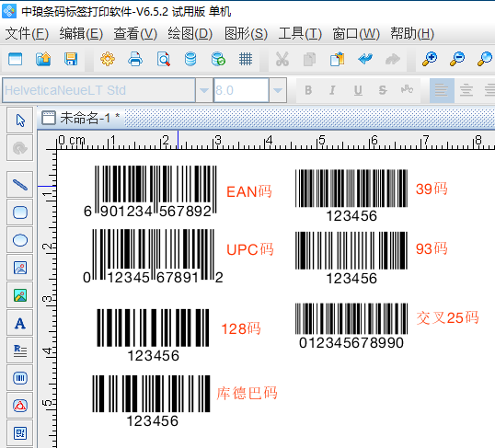Select the ellipse drawing tool

[20, 240]
